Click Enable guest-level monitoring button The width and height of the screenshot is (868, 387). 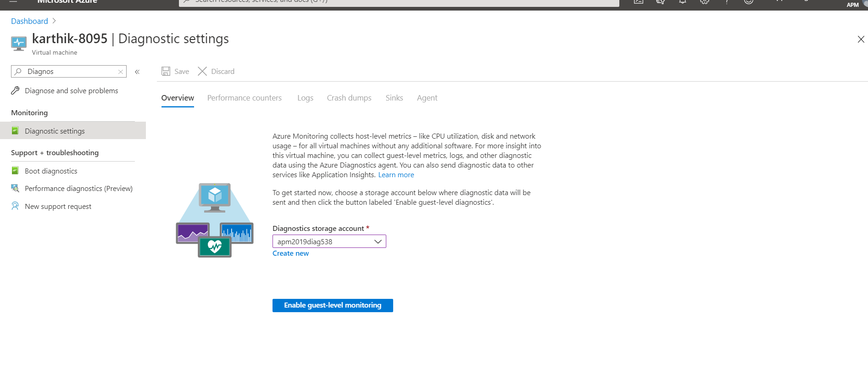(x=333, y=305)
